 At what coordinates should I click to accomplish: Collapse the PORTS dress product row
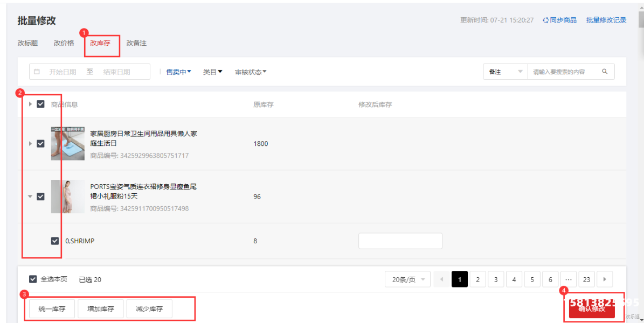[30, 196]
